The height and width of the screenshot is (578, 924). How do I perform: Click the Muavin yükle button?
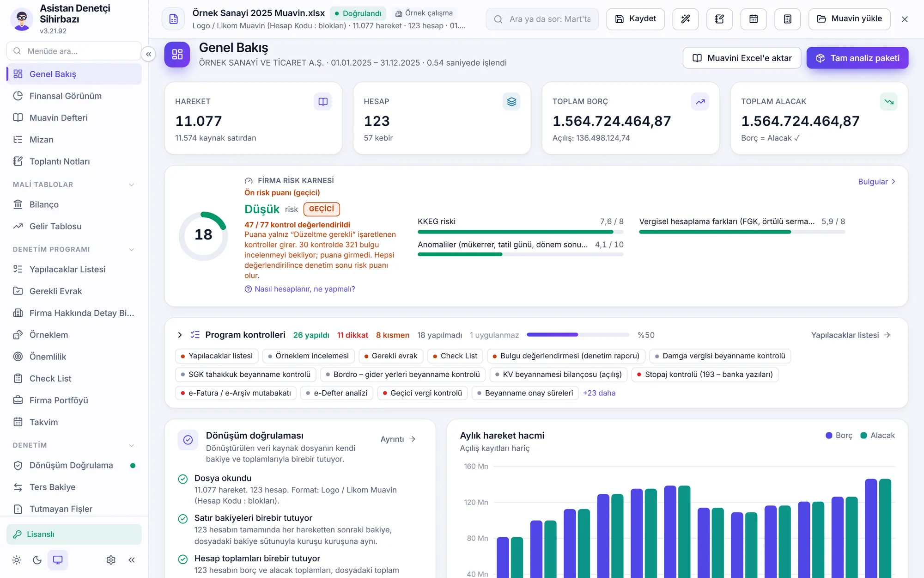click(849, 19)
